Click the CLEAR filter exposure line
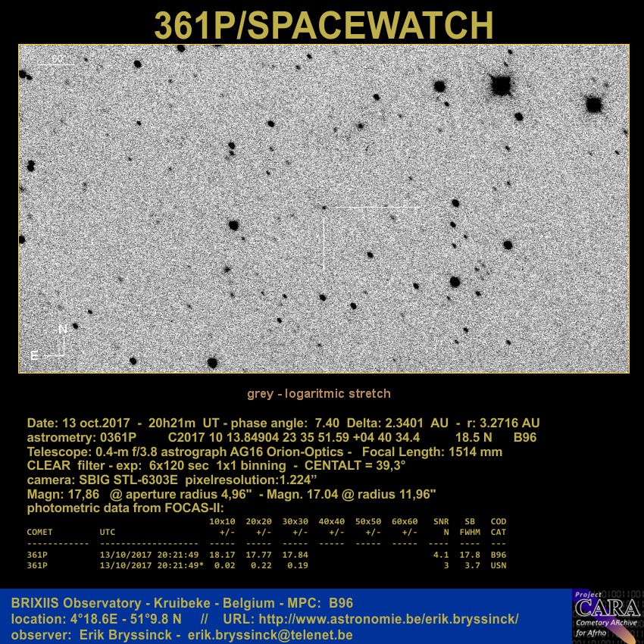The height and width of the screenshot is (644, 644). [216, 465]
